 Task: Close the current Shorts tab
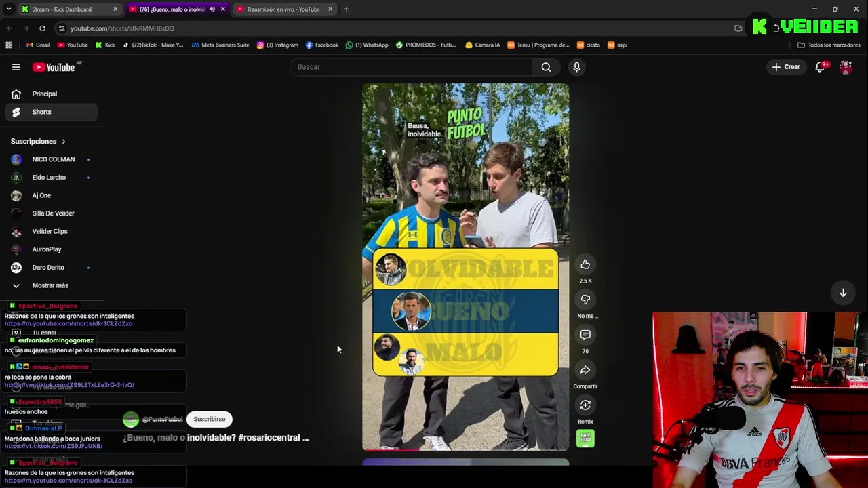(222, 9)
